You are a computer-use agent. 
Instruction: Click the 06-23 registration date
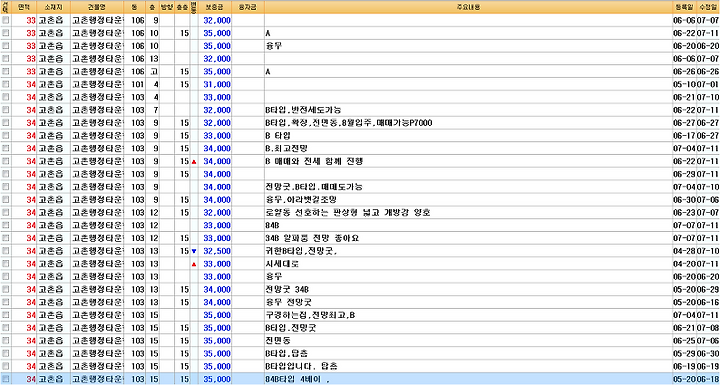tap(684, 213)
